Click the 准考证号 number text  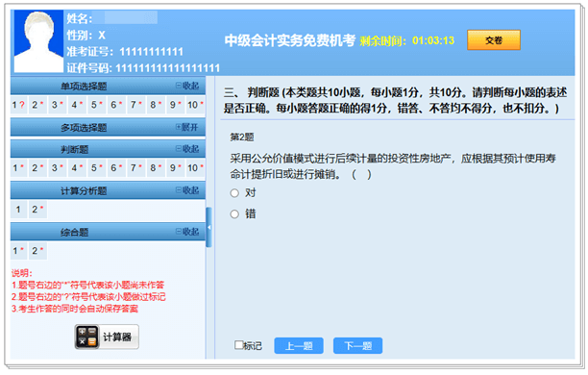pyautogui.click(x=152, y=51)
